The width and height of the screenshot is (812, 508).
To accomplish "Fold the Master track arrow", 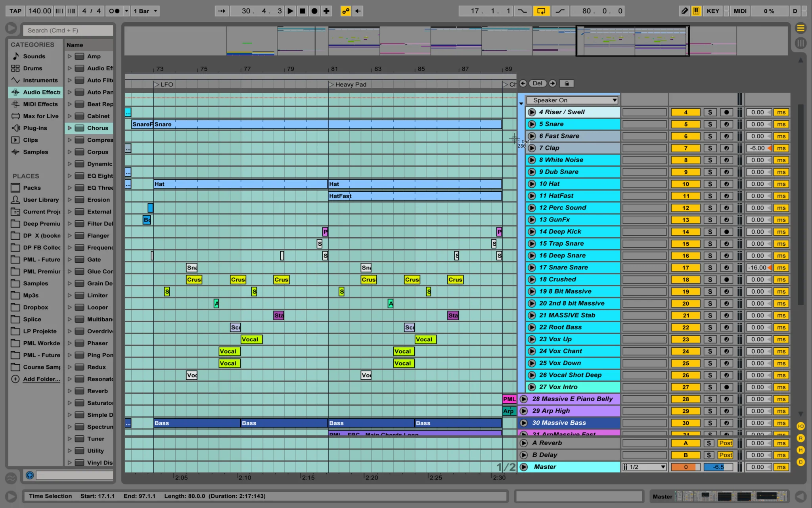I will point(524,467).
